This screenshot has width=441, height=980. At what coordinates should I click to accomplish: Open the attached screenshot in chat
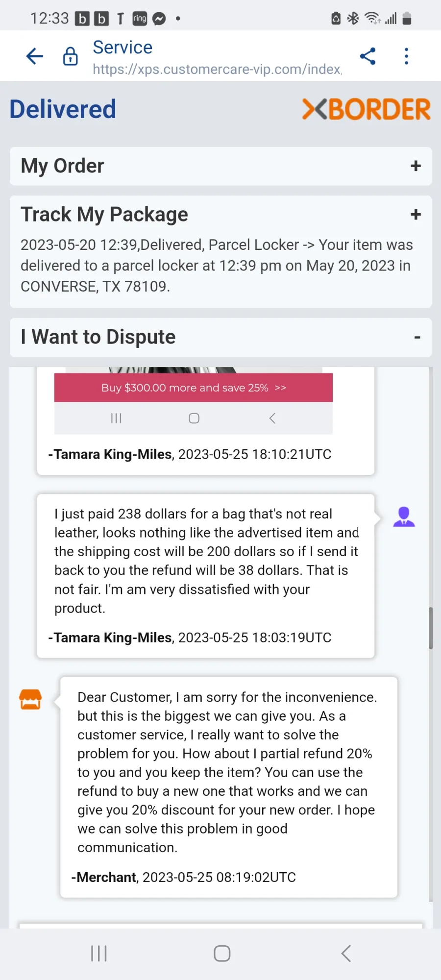[x=194, y=400]
